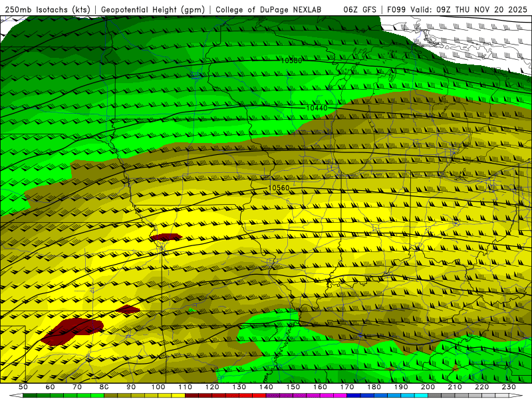This screenshot has height=399, width=532.
Task: Pick the dark gray swatch starting at 200
Action: click(435, 396)
